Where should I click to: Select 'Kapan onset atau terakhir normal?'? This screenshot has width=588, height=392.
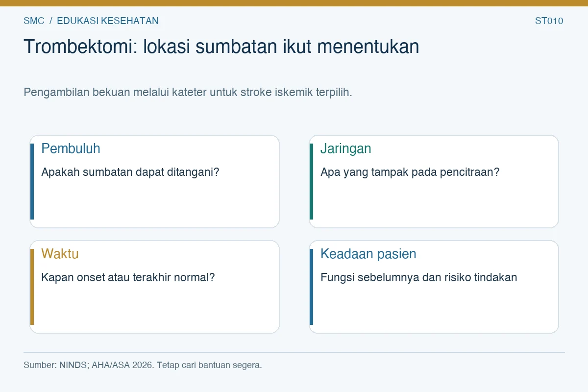(128, 277)
